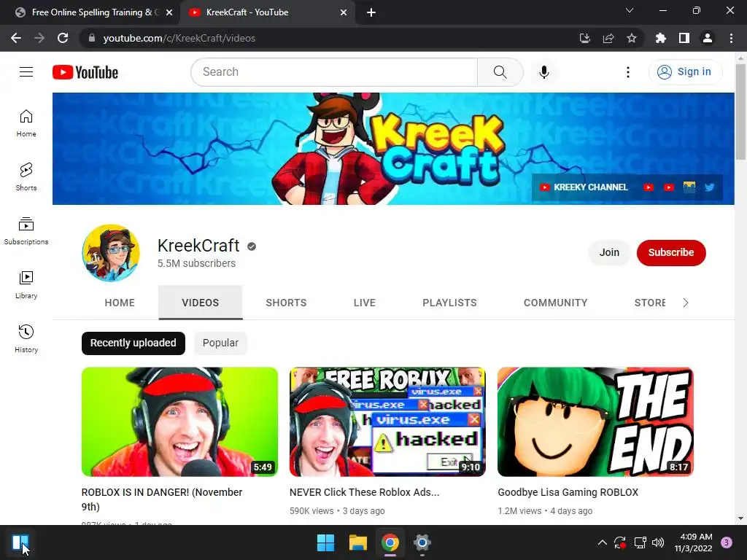This screenshot has width=747, height=560.
Task: Open Chrome three-dot menu
Action: click(x=731, y=38)
